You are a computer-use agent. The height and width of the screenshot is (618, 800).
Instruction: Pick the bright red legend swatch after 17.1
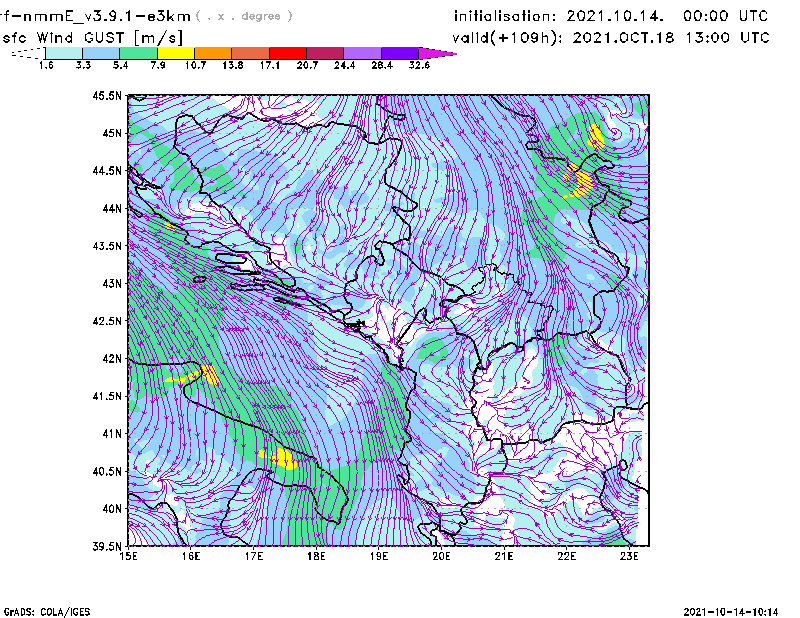tap(288, 53)
